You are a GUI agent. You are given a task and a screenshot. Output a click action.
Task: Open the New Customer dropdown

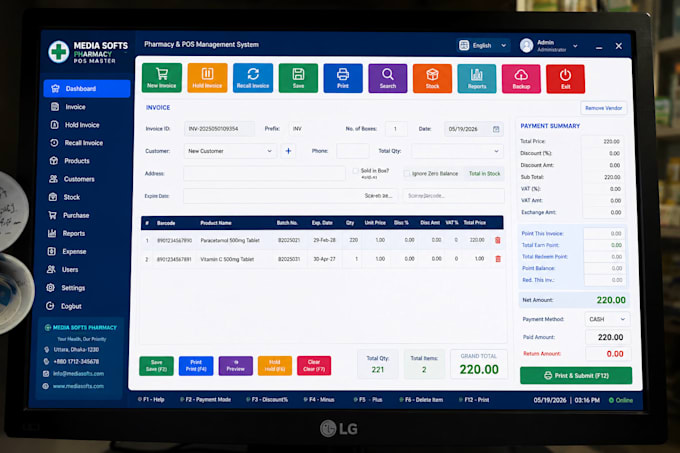tap(230, 151)
